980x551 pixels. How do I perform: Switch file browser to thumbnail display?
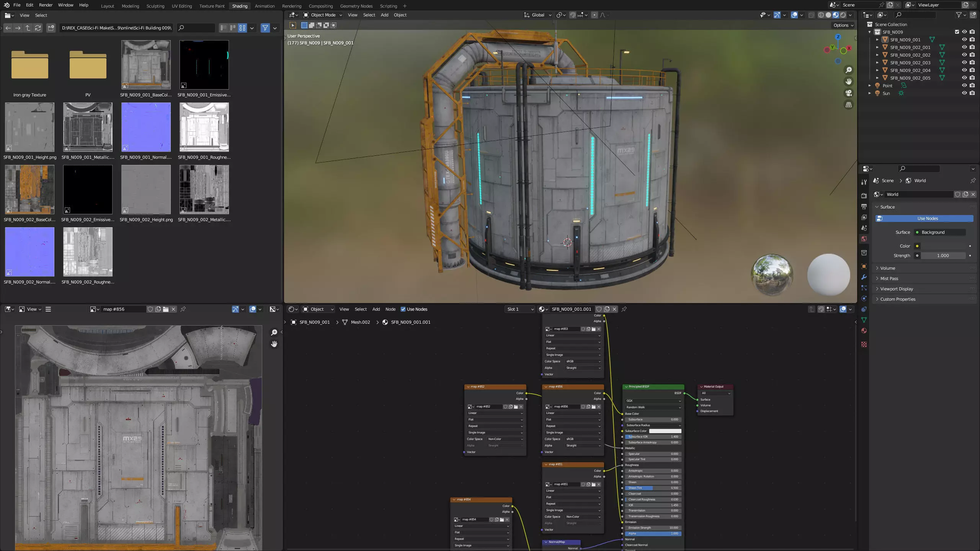[242, 28]
